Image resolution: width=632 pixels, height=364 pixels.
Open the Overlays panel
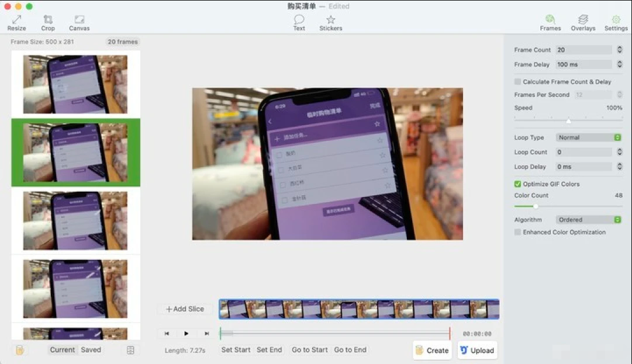[583, 23]
